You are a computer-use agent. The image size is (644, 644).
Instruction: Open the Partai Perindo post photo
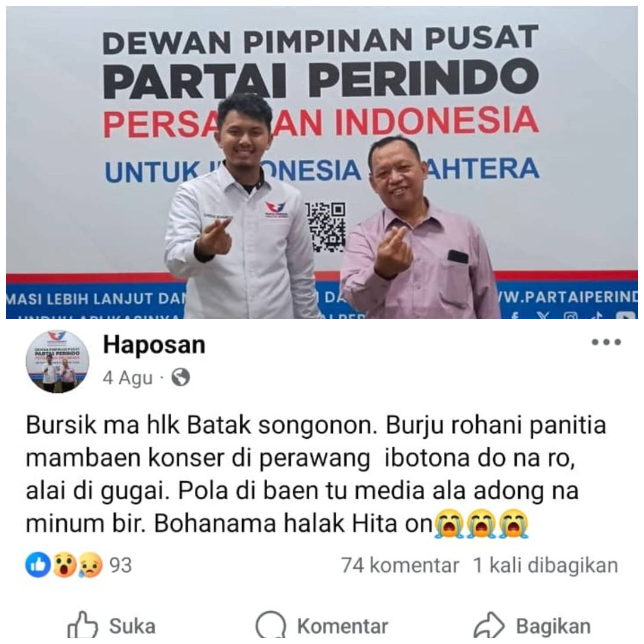322,162
